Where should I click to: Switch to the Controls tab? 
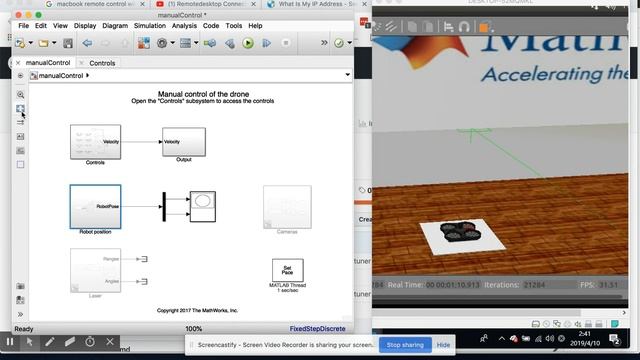(x=102, y=63)
